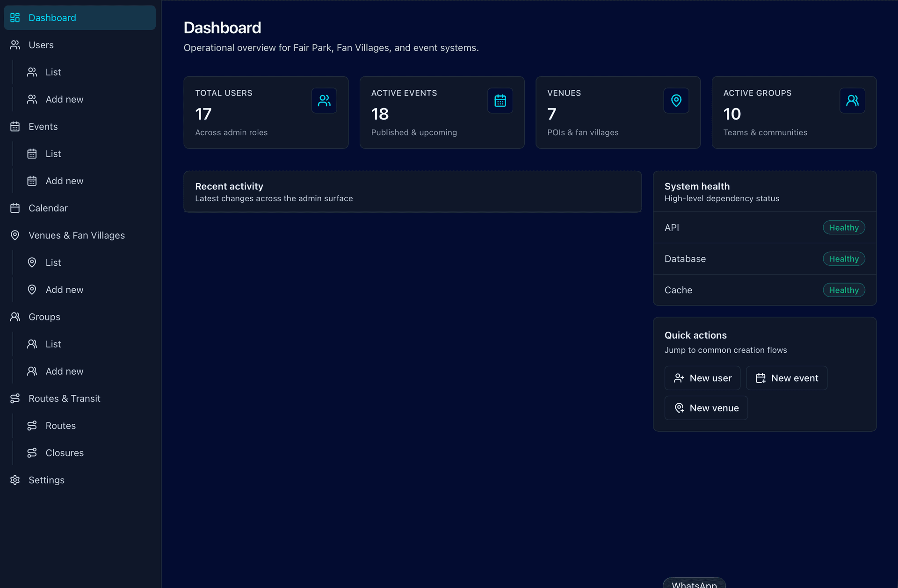Click the users icon on Total Users card

[324, 101]
